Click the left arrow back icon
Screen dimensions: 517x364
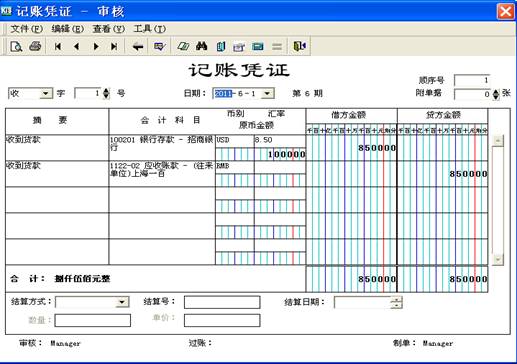point(138,46)
